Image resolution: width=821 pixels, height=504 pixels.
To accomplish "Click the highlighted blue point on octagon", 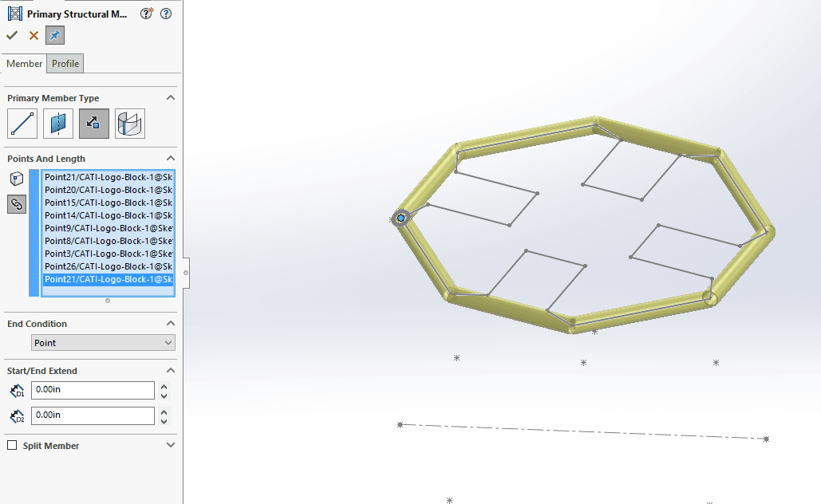I will click(x=401, y=219).
